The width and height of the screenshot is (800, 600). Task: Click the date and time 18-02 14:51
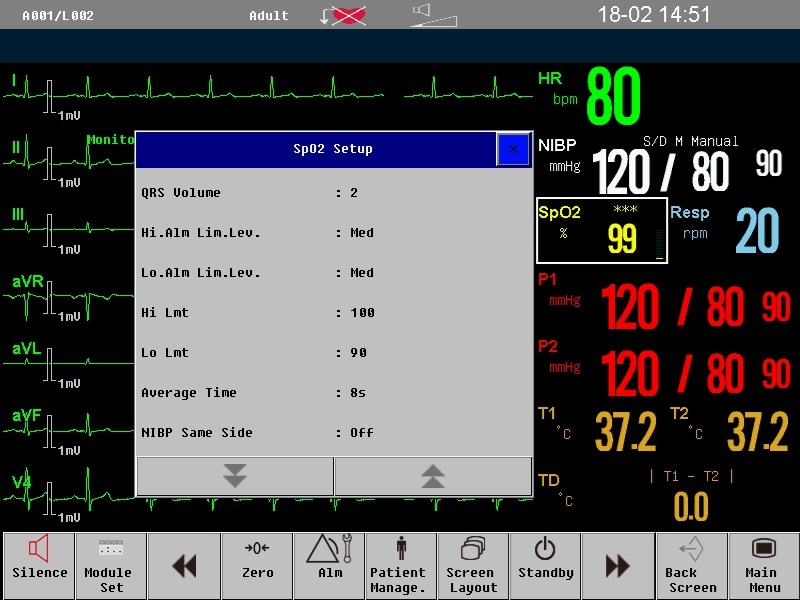(x=654, y=14)
